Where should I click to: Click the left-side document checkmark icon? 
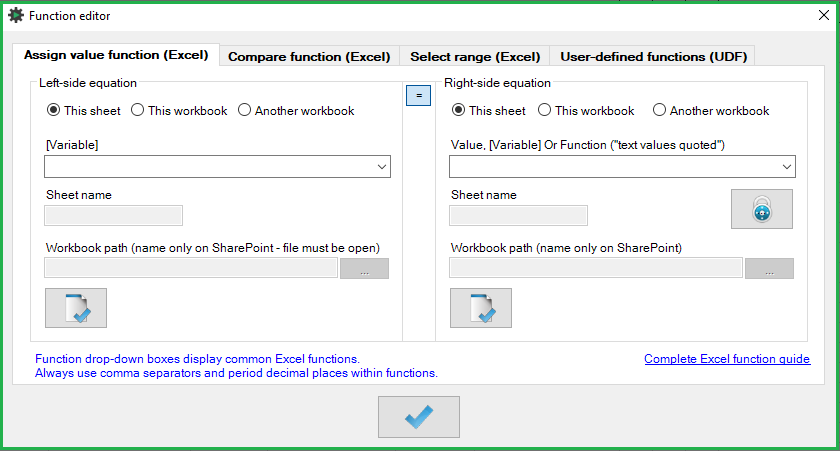tap(76, 308)
